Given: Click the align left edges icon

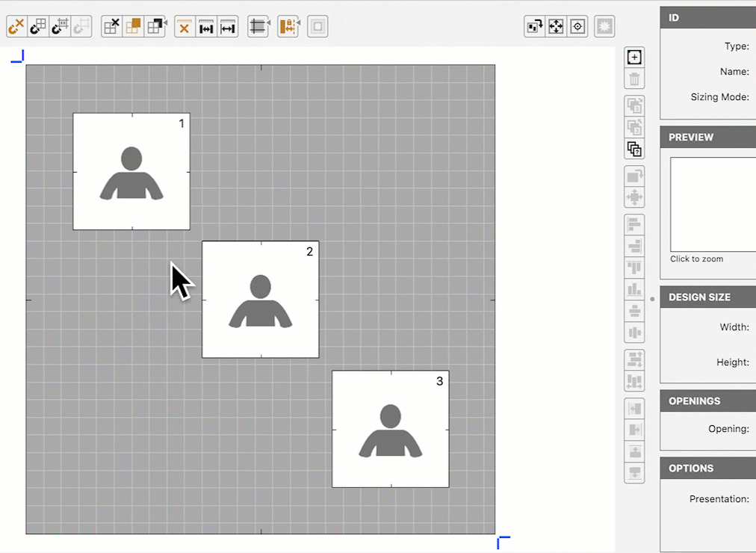Looking at the screenshot, I should coord(634,224).
